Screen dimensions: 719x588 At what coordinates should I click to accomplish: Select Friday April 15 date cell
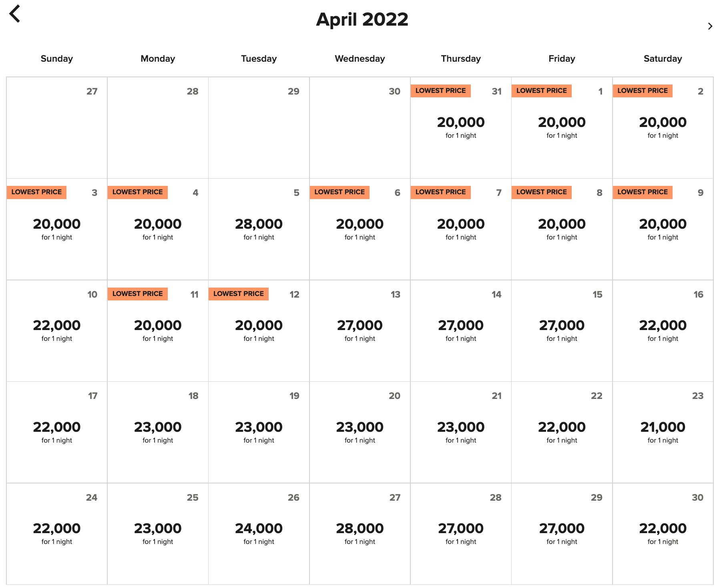point(562,330)
